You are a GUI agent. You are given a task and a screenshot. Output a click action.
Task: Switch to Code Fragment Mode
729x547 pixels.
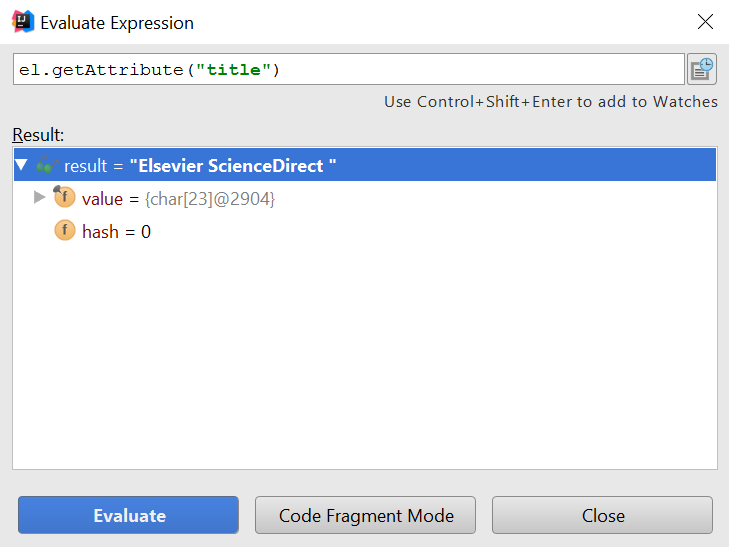pos(366,516)
